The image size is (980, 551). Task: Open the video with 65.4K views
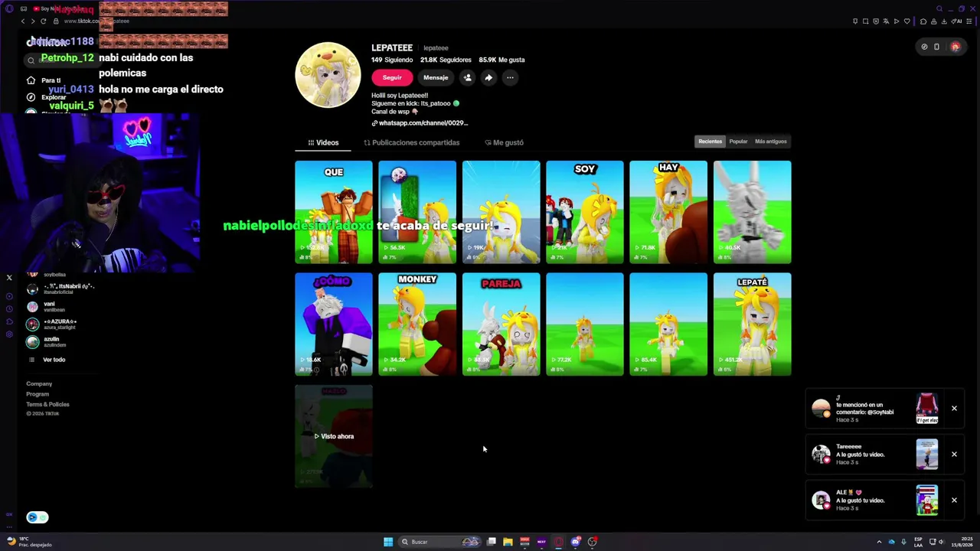point(668,324)
